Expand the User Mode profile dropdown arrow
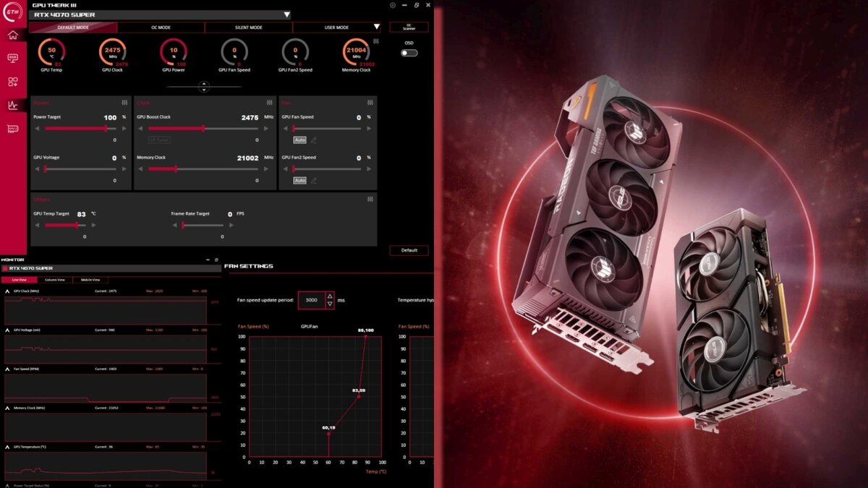This screenshot has width=868, height=488. (376, 27)
